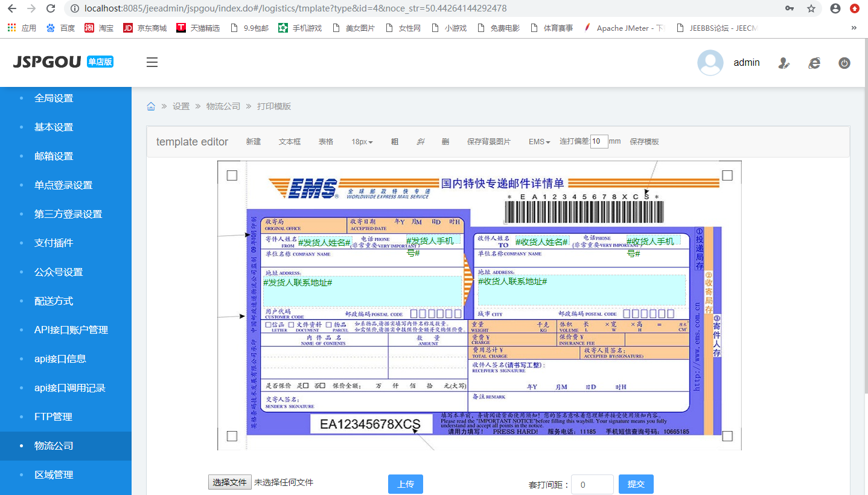
Task: Toggle italic with the 斜 button
Action: pos(421,142)
